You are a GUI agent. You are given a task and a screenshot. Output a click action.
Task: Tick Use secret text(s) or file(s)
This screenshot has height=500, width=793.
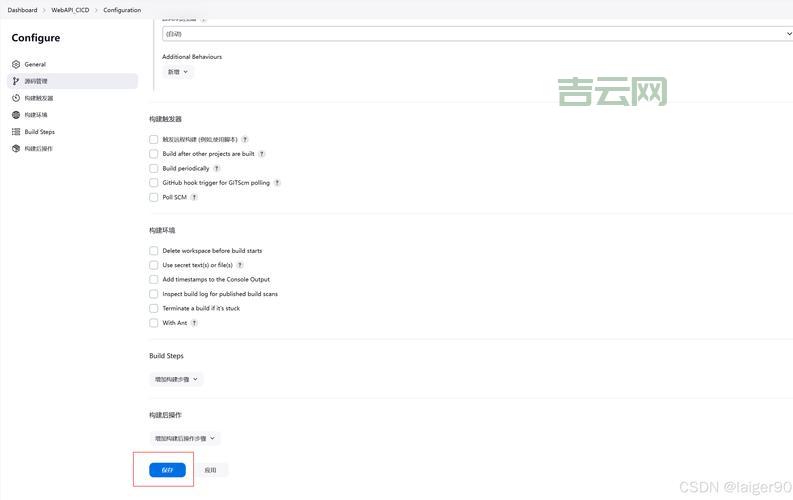click(154, 265)
